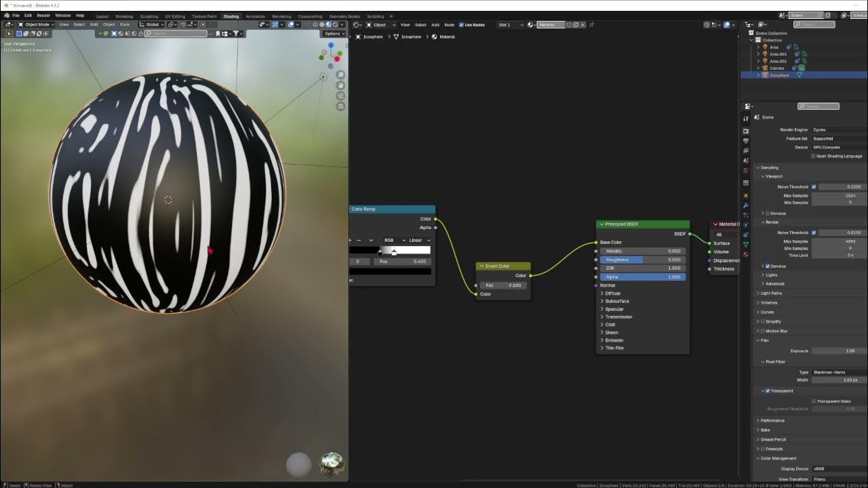Image resolution: width=868 pixels, height=488 pixels.
Task: Select solid viewport shading sphere icon
Action: point(322,24)
